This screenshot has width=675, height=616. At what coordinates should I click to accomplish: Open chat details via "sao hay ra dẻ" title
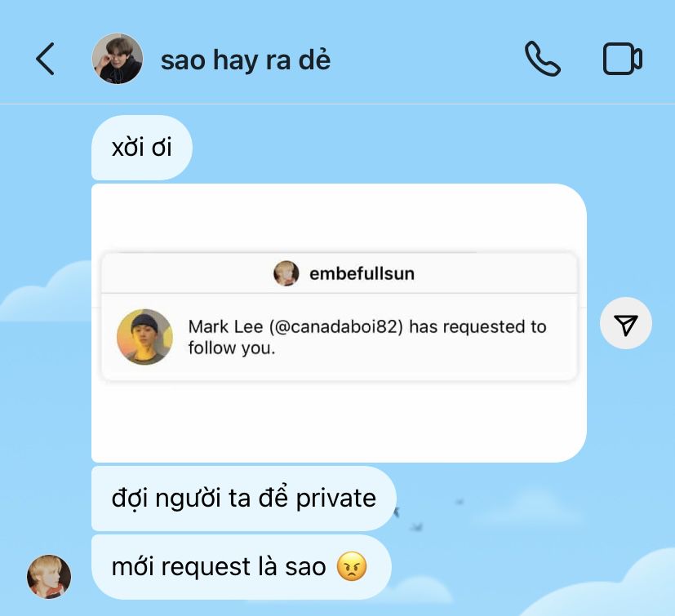[246, 60]
